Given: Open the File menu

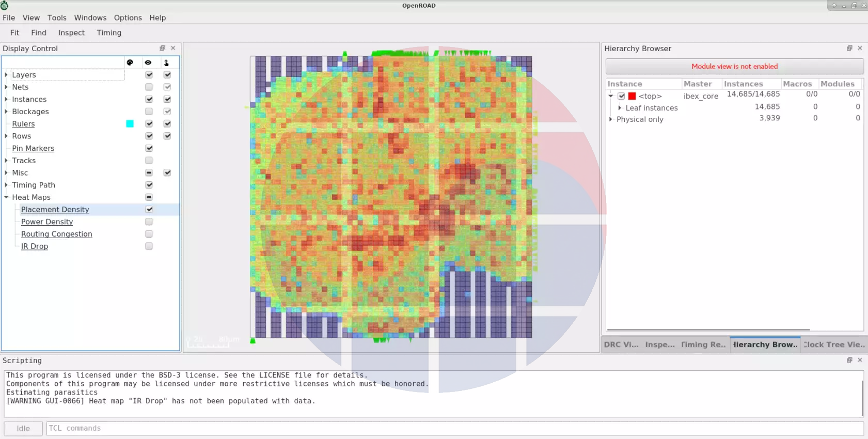Looking at the screenshot, I should tap(9, 18).
